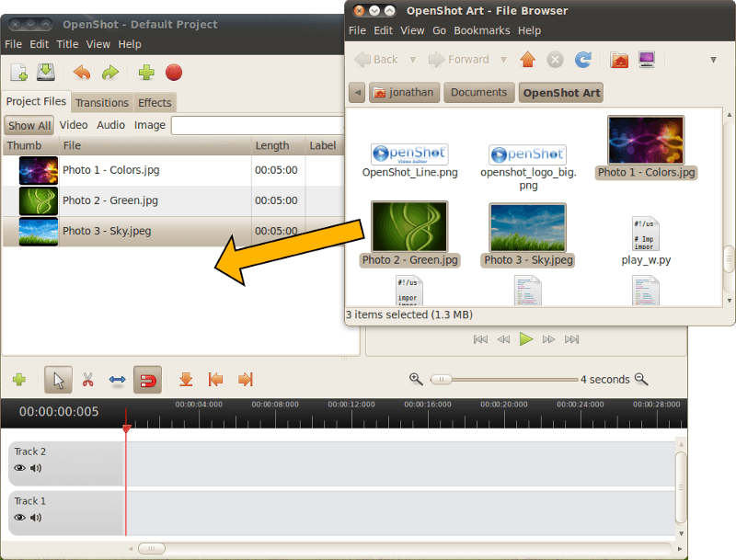This screenshot has width=736, height=560.
Task: Select Photo 3 - Sky.jpeg project row
Action: click(174, 231)
